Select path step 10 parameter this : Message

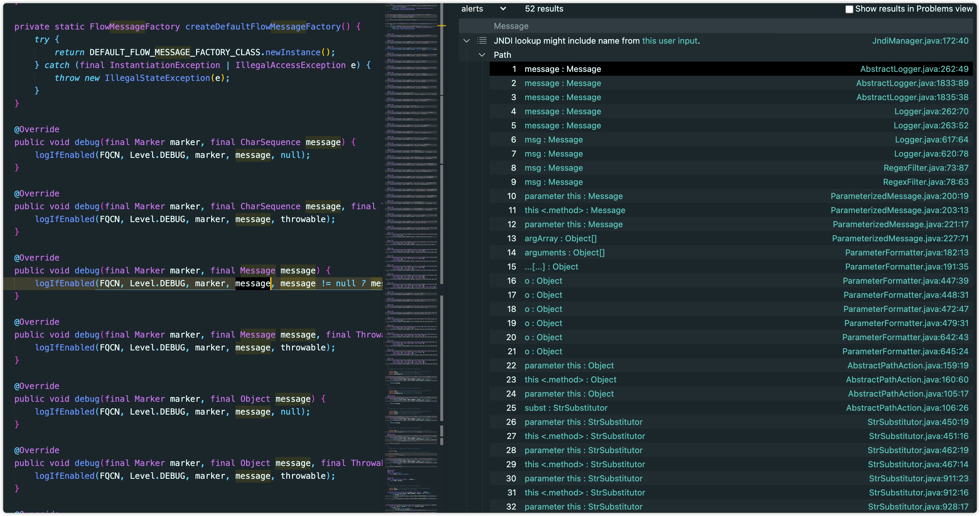click(731, 196)
